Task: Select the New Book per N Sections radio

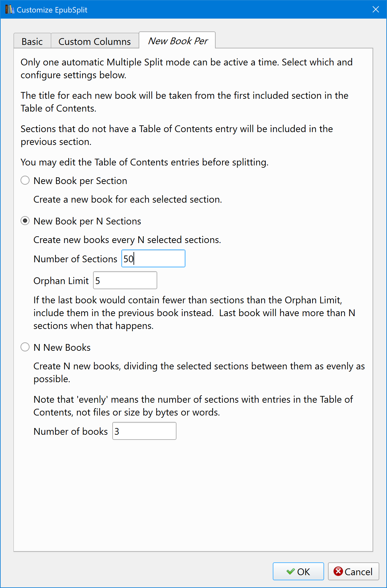Action: tap(25, 221)
